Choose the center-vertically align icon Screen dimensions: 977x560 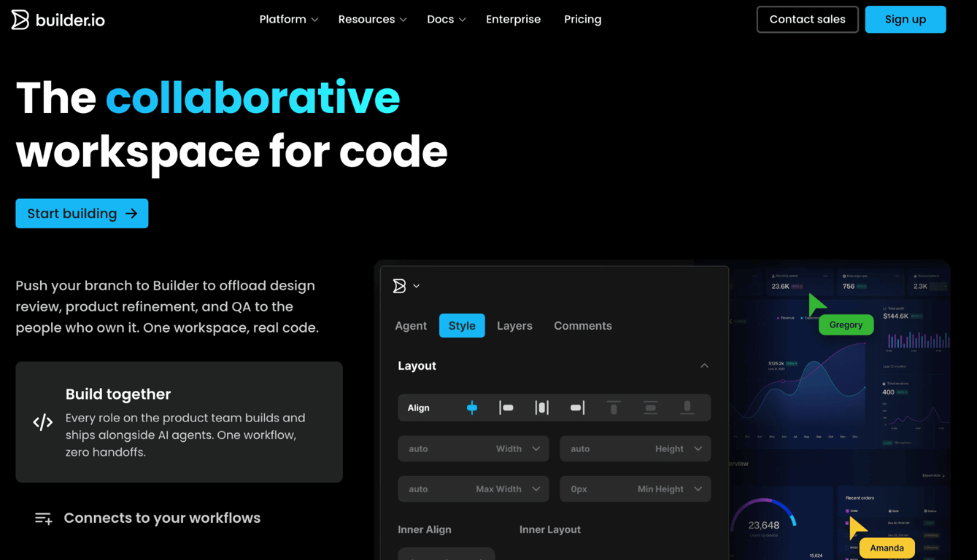(x=650, y=408)
